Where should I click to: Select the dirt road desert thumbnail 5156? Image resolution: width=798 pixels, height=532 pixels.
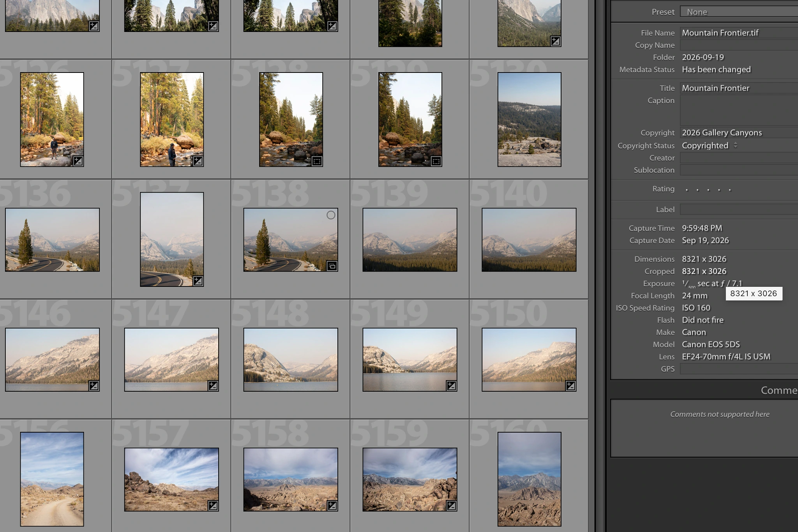click(52, 479)
